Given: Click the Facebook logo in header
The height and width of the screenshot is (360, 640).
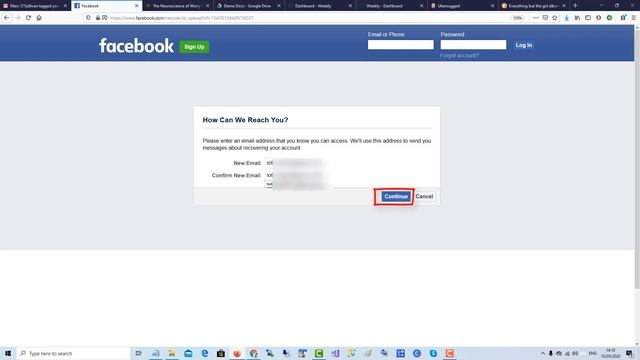Looking at the screenshot, I should [136, 46].
